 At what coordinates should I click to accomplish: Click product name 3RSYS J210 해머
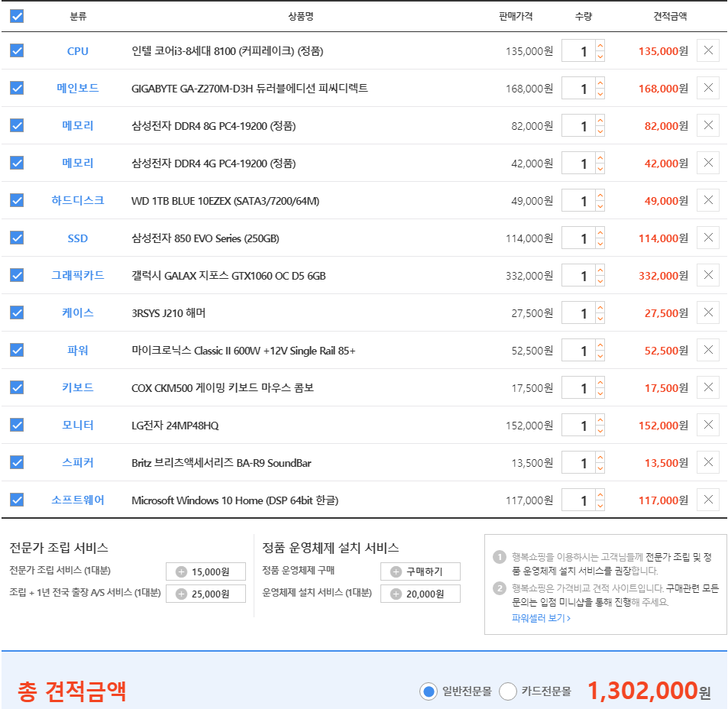[169, 313]
